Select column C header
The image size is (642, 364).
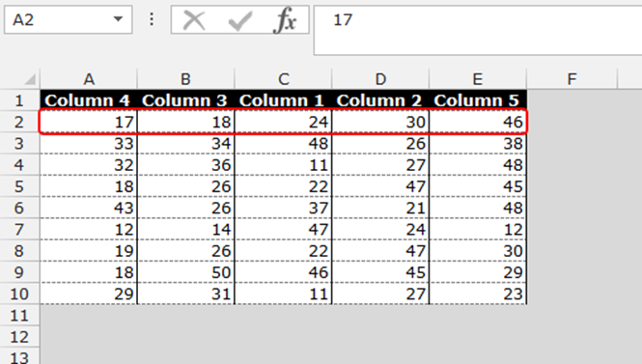(283, 78)
